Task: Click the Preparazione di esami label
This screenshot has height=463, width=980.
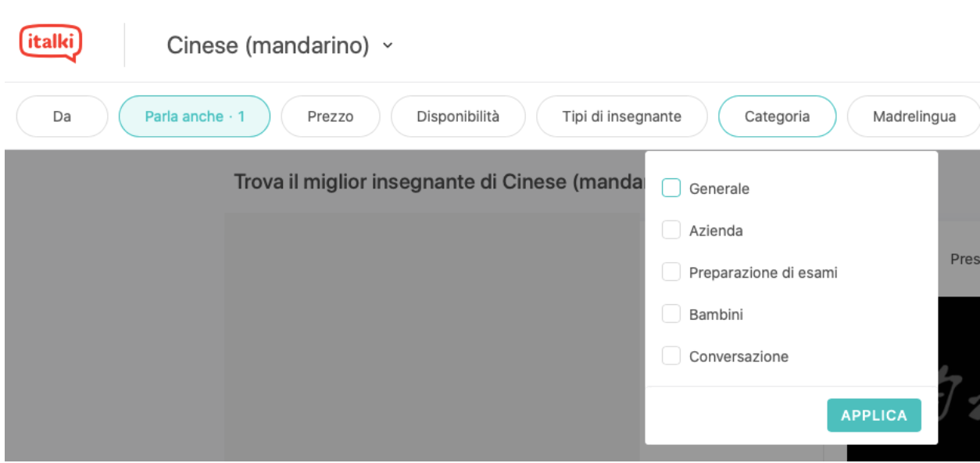Action: pyautogui.click(x=763, y=273)
